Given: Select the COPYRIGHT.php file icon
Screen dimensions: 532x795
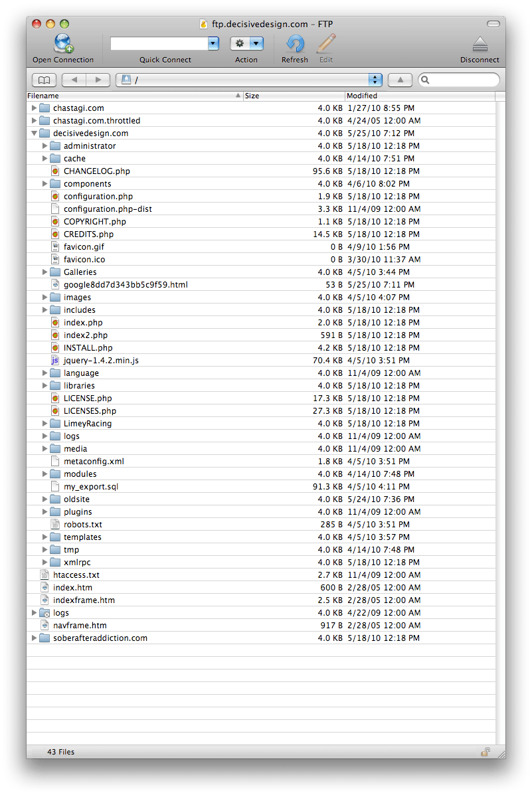Looking at the screenshot, I should point(55,222).
